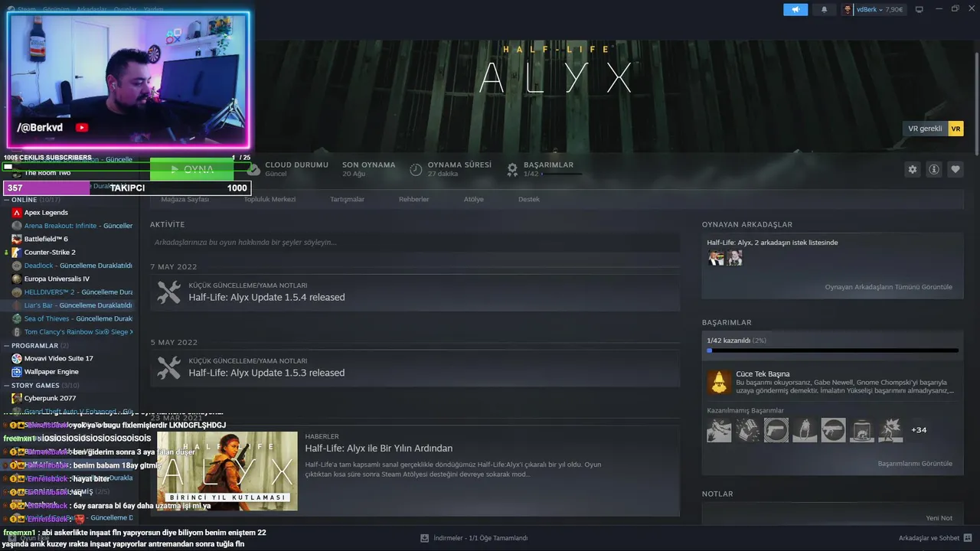The width and height of the screenshot is (980, 551).
Task: Click the achievements progress bar in Başarımlar panel
Action: click(x=832, y=350)
